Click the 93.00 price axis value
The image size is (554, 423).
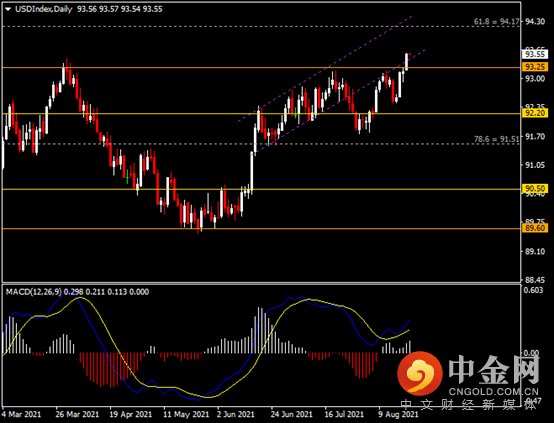(535, 79)
